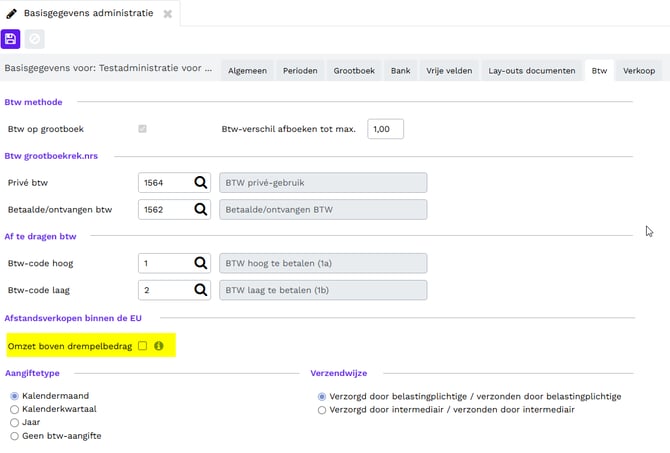670x453 pixels.
Task: Select Verzorgd door intermediair option
Action: (x=321, y=410)
